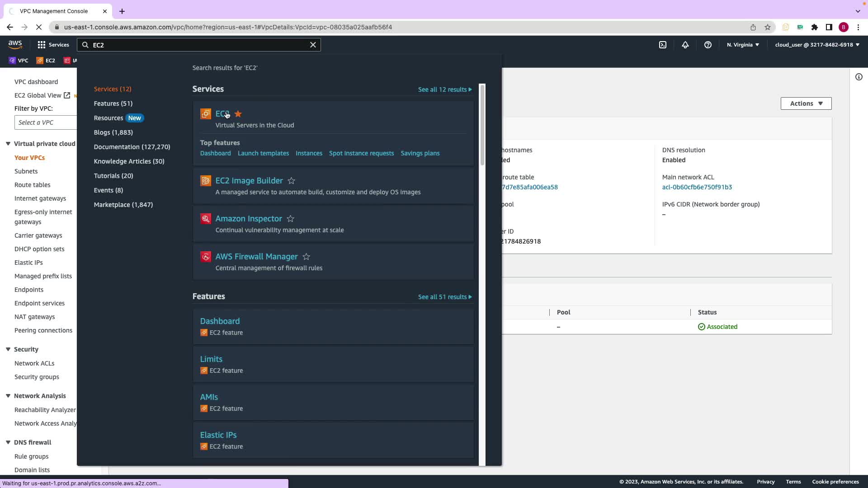
Task: Click the Services grid icon
Action: pyautogui.click(x=42, y=45)
